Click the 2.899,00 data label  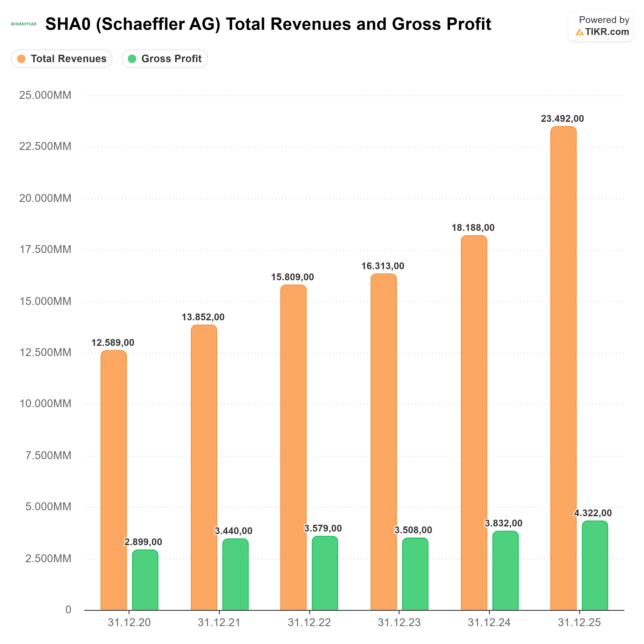click(143, 542)
